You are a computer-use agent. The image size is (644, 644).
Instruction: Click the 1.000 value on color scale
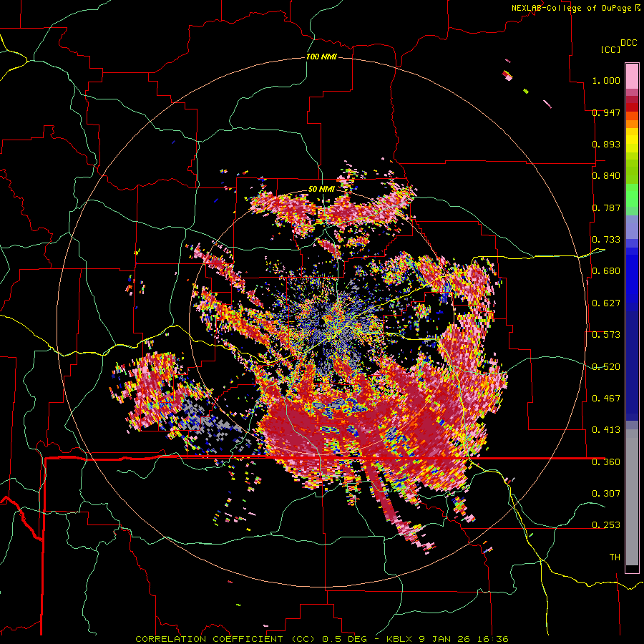pos(606,80)
